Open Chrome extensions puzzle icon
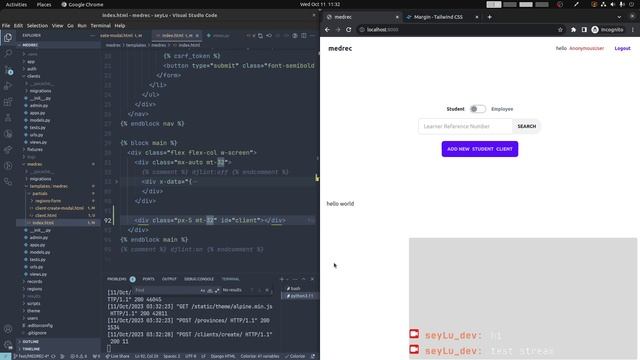This screenshot has width=640, height=360. point(573,30)
